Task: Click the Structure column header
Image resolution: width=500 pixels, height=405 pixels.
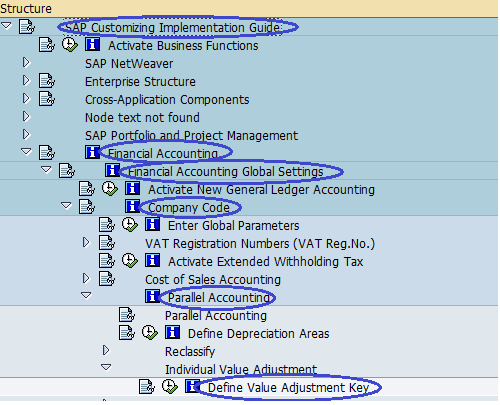Action: (x=249, y=8)
